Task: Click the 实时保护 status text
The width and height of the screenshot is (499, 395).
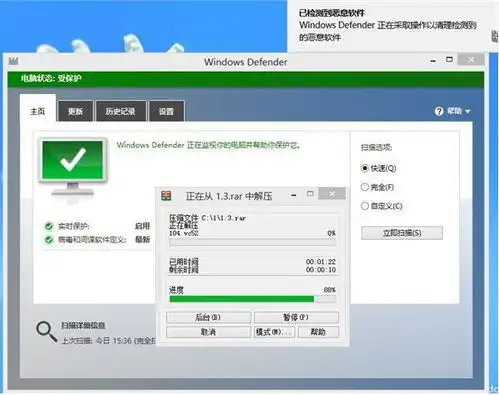Action: (74, 226)
